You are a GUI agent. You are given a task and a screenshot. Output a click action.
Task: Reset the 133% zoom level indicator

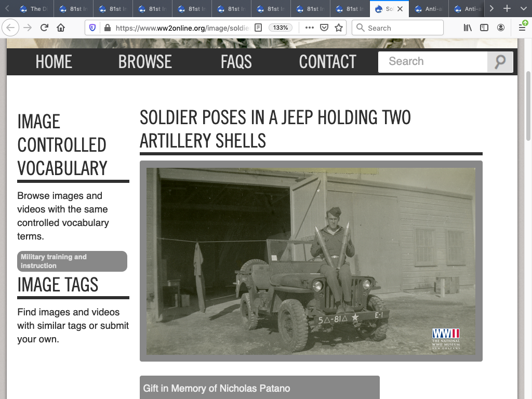point(281,28)
